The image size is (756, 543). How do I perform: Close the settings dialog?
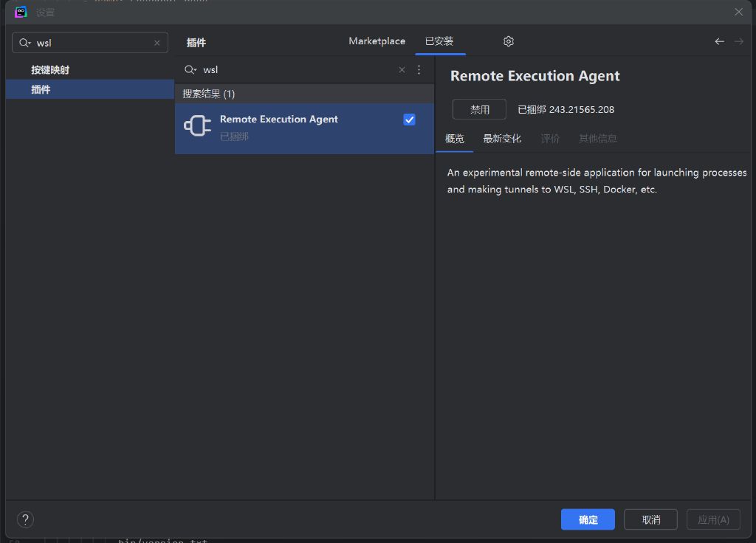coord(738,12)
